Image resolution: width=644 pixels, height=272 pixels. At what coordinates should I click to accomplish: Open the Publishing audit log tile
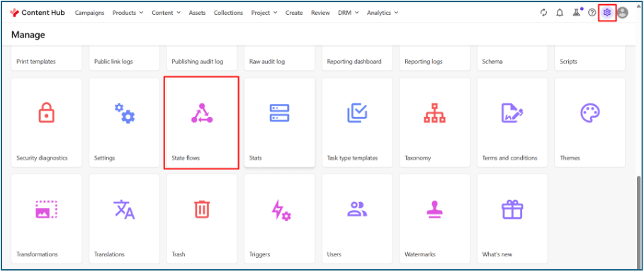[x=202, y=59]
